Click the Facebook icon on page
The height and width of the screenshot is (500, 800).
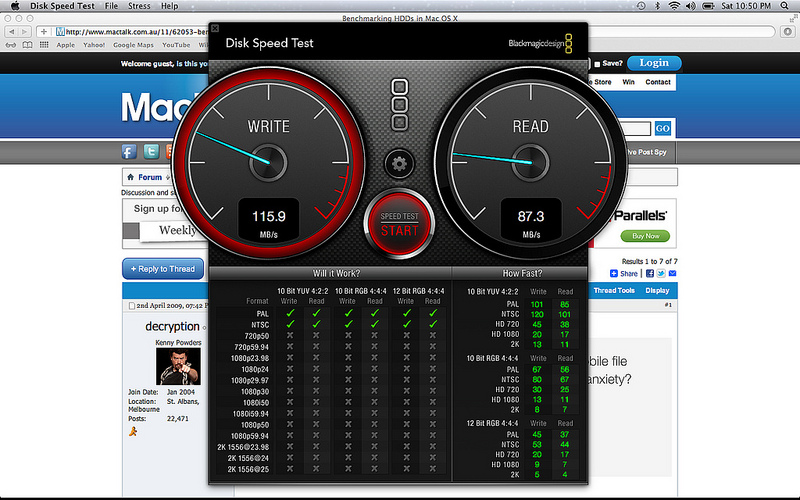click(x=129, y=152)
